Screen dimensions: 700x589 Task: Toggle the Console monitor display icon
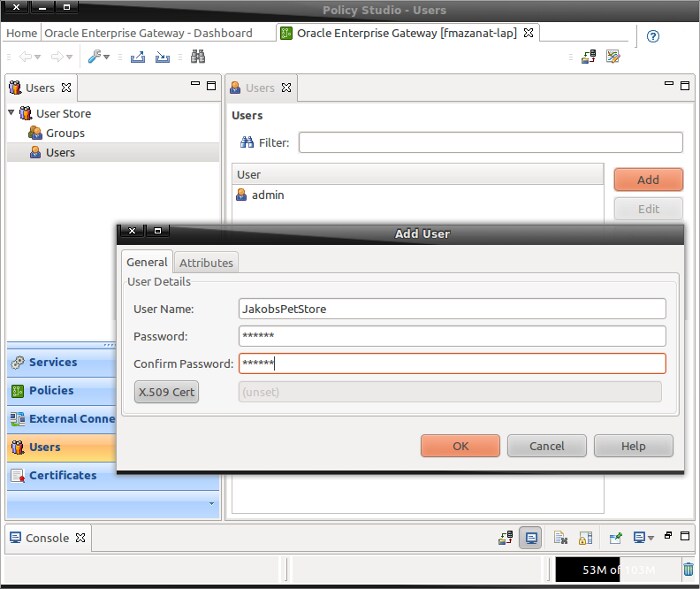(531, 538)
